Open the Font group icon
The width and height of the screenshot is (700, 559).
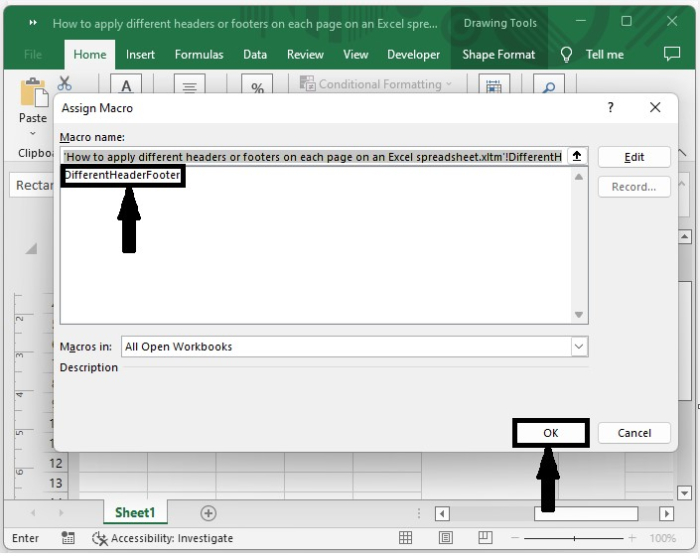click(126, 84)
